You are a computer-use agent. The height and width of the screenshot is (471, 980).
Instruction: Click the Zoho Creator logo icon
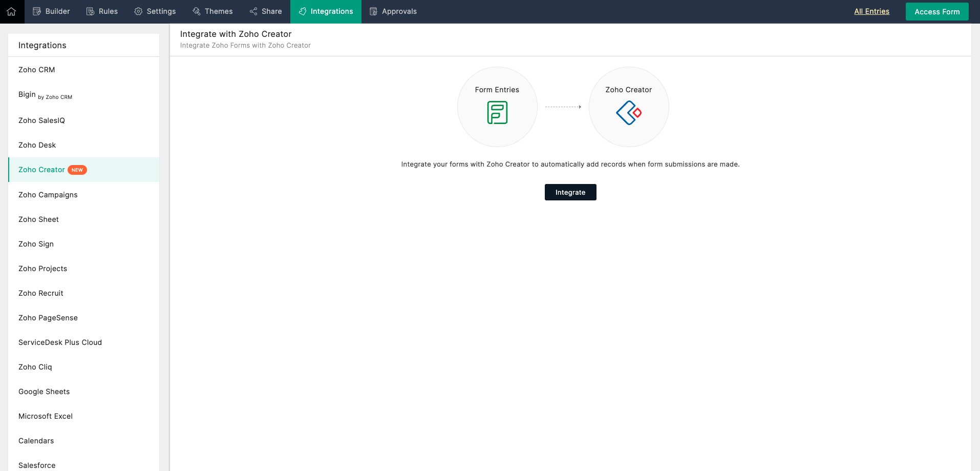pyautogui.click(x=629, y=113)
